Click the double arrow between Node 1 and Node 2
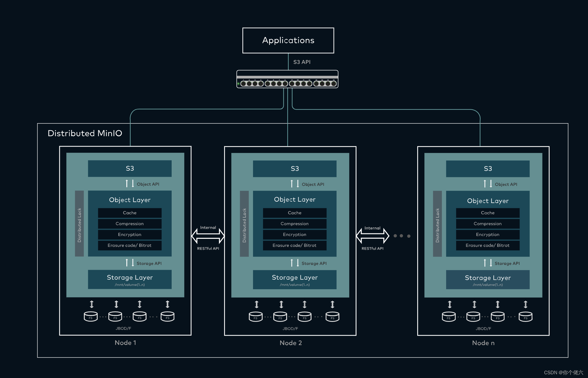The image size is (588, 378). pos(208,236)
